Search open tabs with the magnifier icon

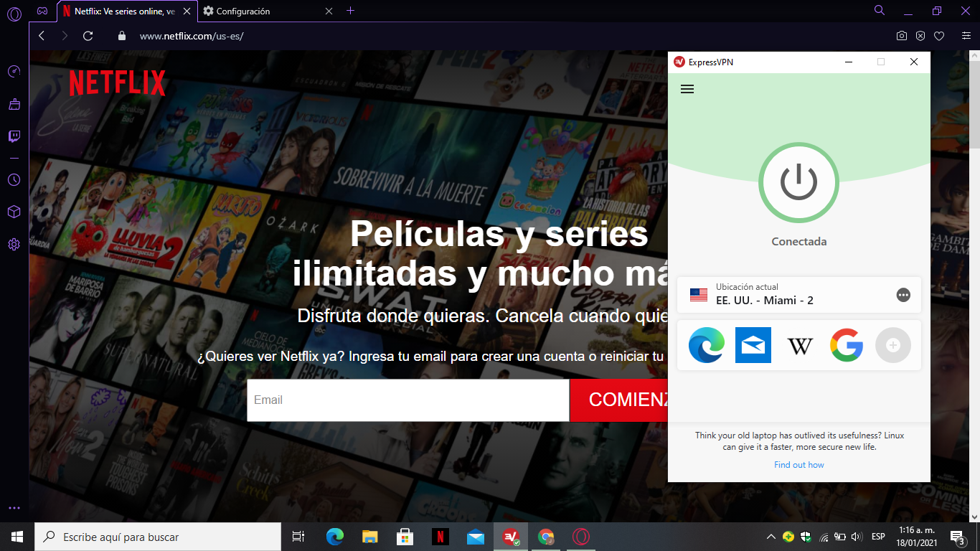pyautogui.click(x=880, y=11)
